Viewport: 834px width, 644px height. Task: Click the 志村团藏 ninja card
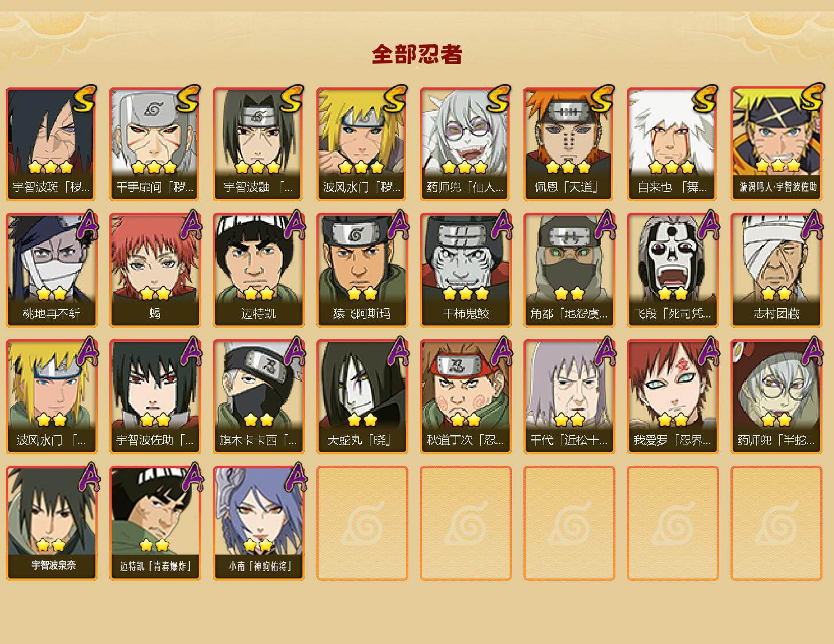point(776,270)
